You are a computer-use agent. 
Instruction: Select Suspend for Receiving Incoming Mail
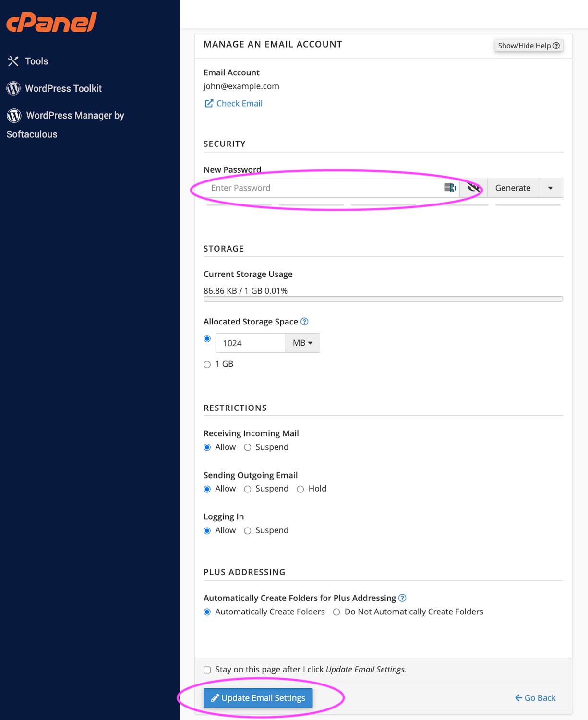[248, 447]
